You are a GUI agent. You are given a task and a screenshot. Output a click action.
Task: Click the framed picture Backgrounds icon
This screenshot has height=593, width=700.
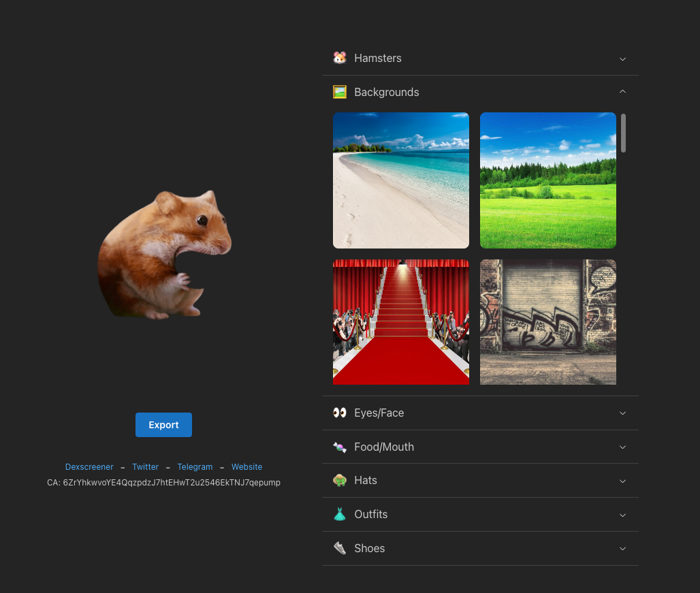340,92
